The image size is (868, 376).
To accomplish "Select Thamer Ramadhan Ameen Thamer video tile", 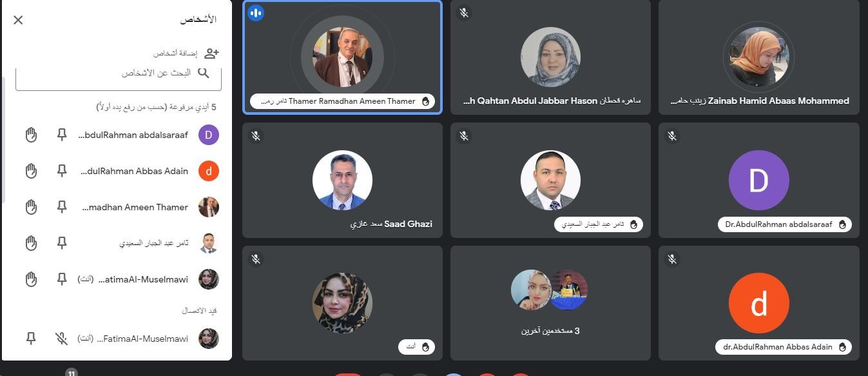I will [x=342, y=57].
